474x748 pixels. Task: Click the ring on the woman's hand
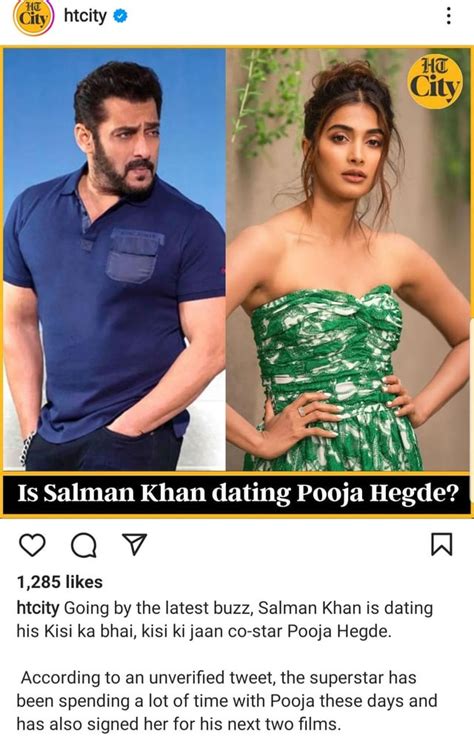[x=301, y=410]
